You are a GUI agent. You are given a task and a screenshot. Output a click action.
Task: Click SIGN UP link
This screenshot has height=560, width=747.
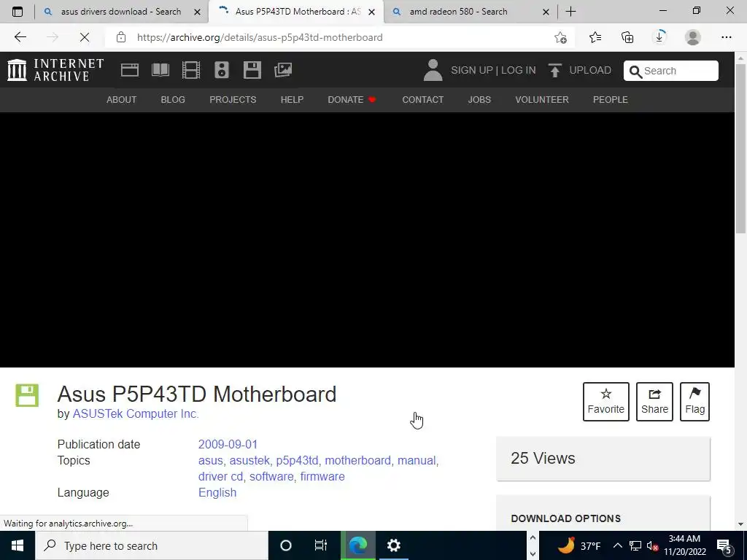[472, 70]
